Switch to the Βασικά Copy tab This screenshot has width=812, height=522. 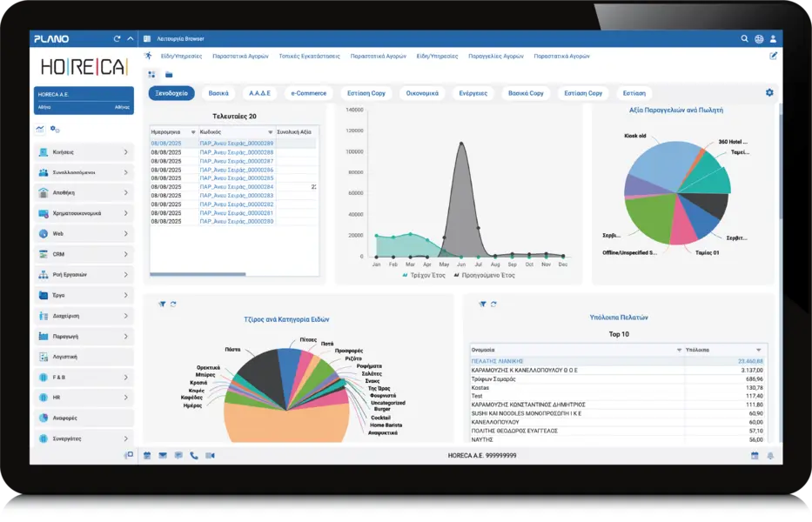click(526, 93)
